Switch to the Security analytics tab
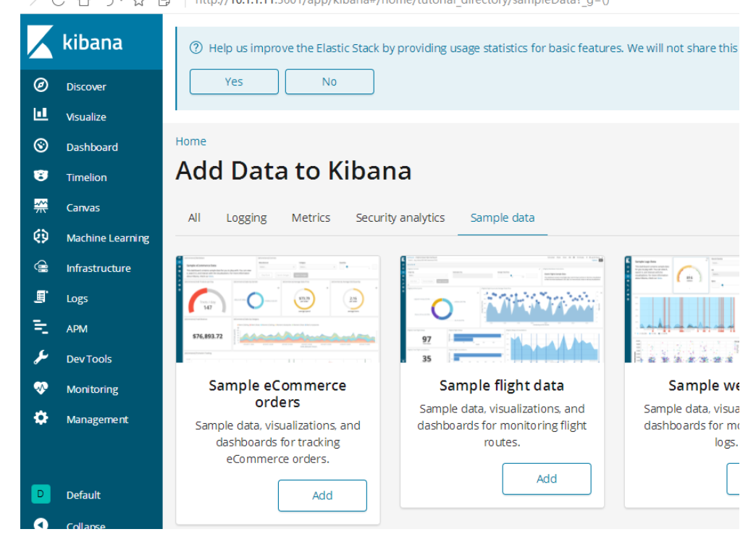The height and width of the screenshot is (537, 756). coord(400,218)
